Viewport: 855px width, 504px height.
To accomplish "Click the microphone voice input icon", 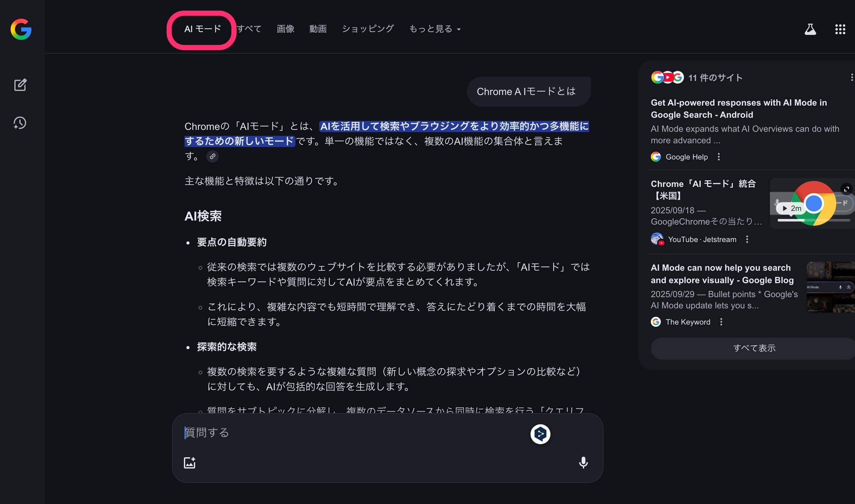I will point(583,463).
